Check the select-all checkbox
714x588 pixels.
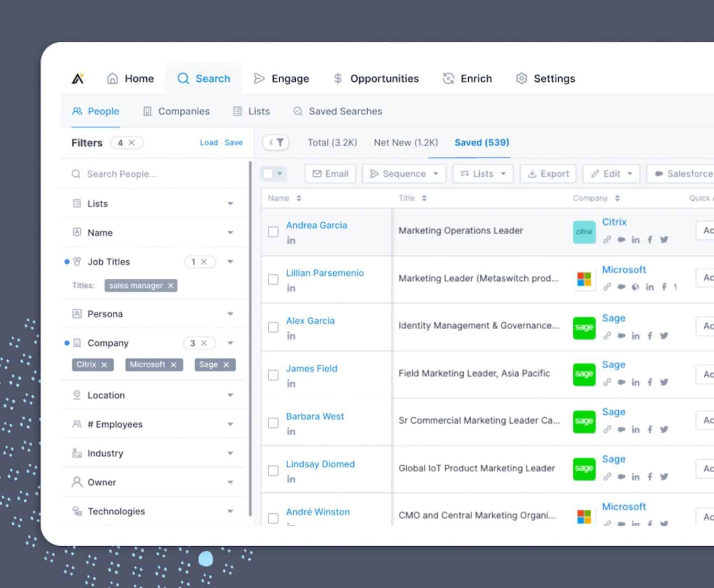(x=268, y=173)
